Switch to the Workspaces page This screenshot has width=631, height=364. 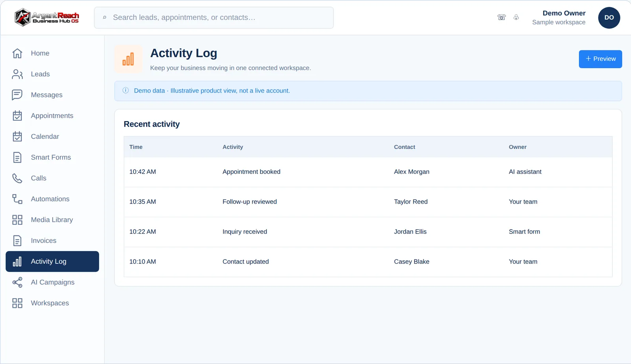52,303
